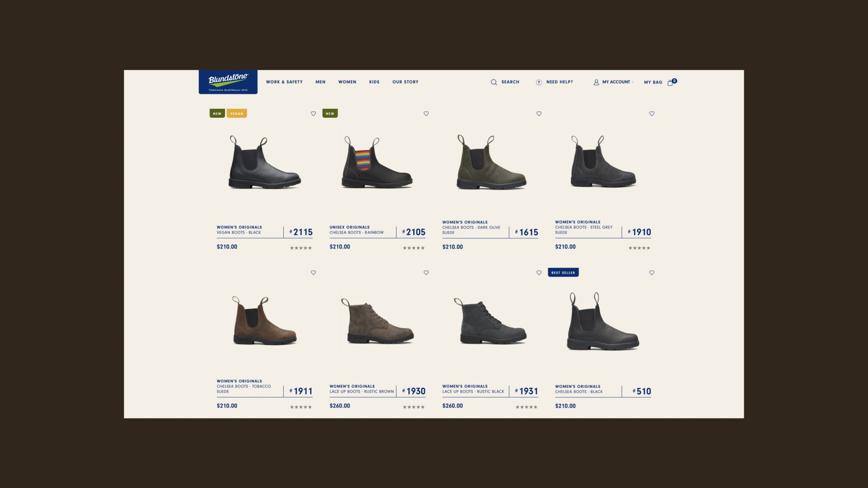Go to Our Story page
The height and width of the screenshot is (488, 868).
pos(405,82)
